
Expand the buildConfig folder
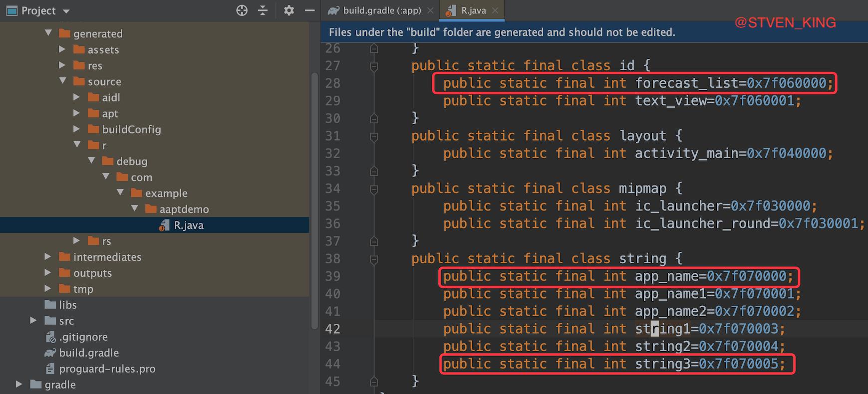(x=77, y=129)
